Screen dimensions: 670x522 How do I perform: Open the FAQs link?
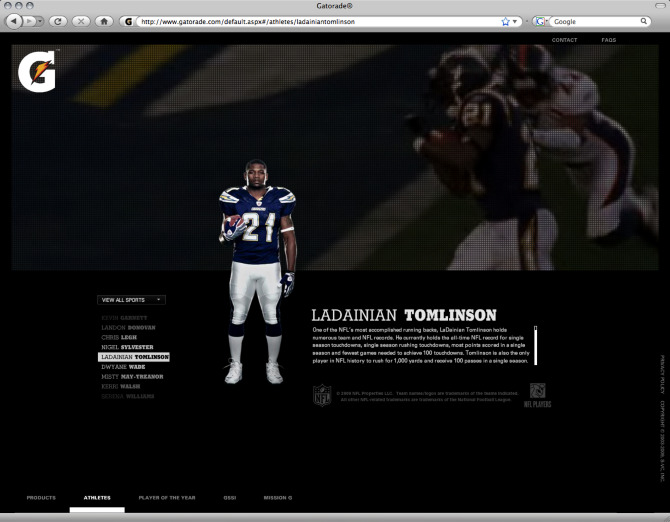(608, 40)
